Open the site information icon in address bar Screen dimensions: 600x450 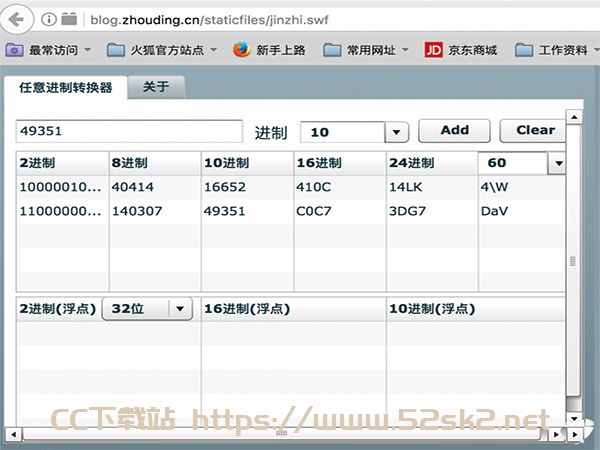[49, 19]
